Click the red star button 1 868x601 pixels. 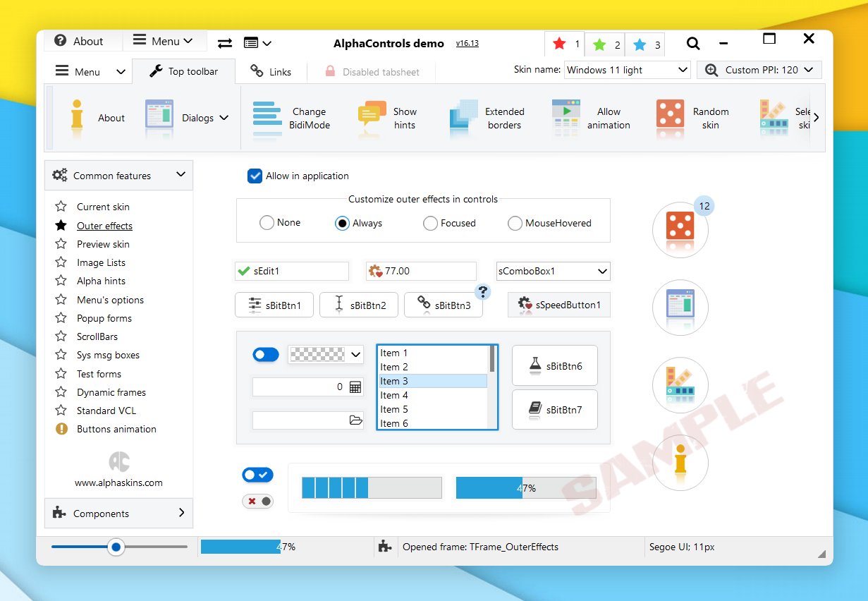[566, 44]
